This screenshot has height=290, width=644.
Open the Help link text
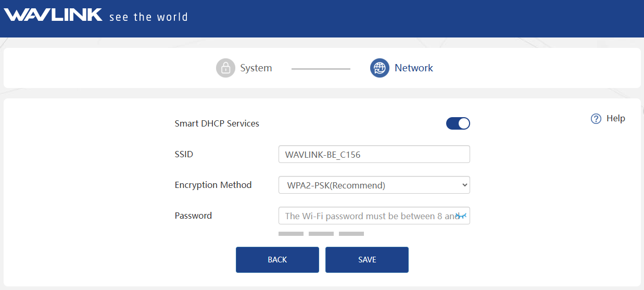[615, 119]
